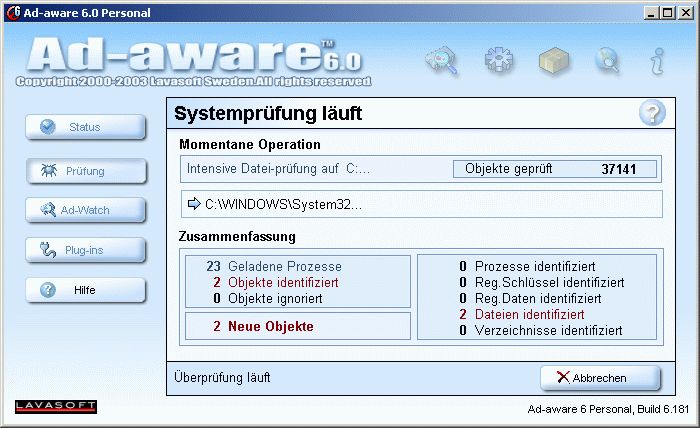Open the Ad-Watch section

(86, 210)
